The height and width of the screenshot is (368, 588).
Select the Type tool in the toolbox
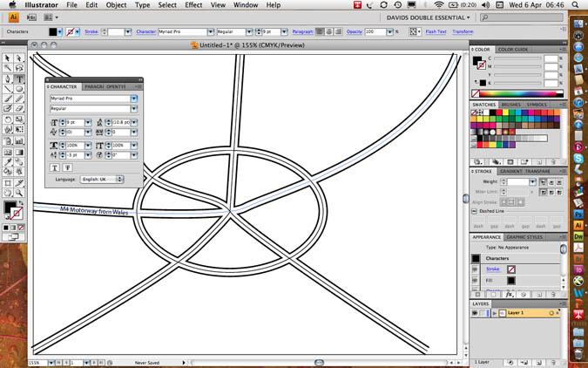coord(19,78)
